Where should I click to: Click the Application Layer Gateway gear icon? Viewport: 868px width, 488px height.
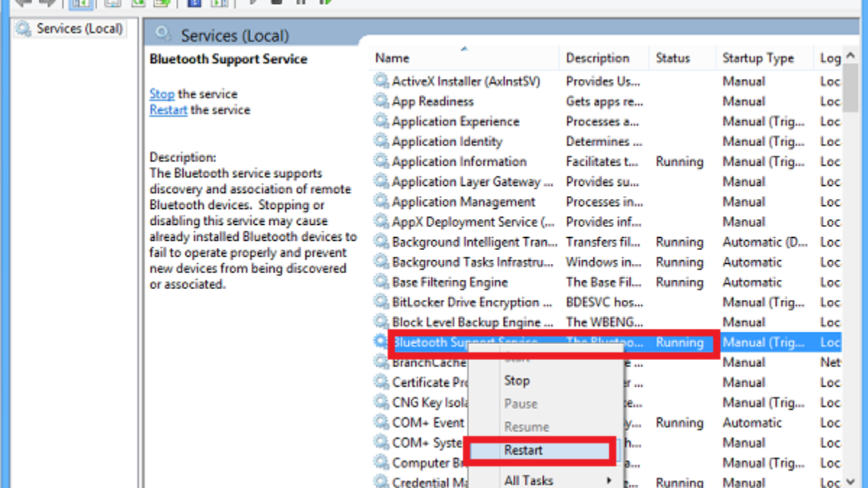381,181
